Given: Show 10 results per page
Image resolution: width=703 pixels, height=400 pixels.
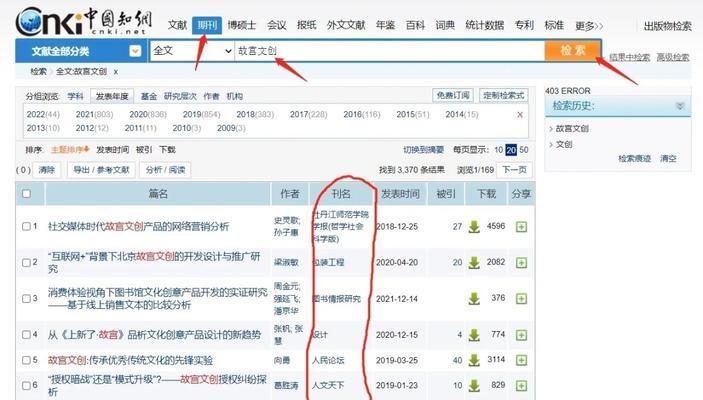Looking at the screenshot, I should [499, 150].
